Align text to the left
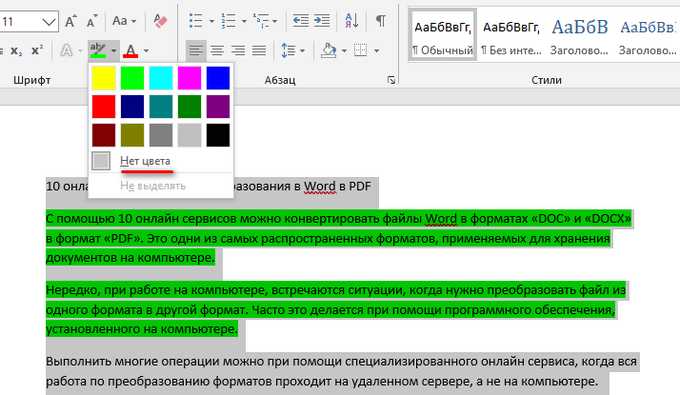The width and height of the screenshot is (680, 395). coord(196,51)
